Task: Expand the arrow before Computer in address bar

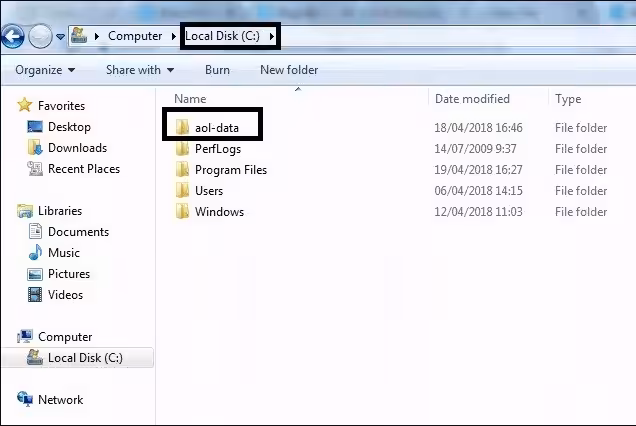Action: pos(97,36)
